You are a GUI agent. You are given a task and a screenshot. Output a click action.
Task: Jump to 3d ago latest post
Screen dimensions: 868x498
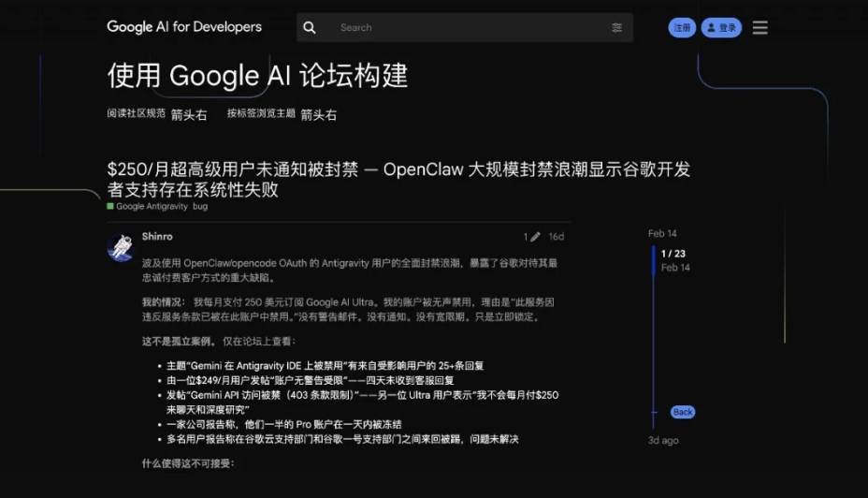pyautogui.click(x=663, y=440)
